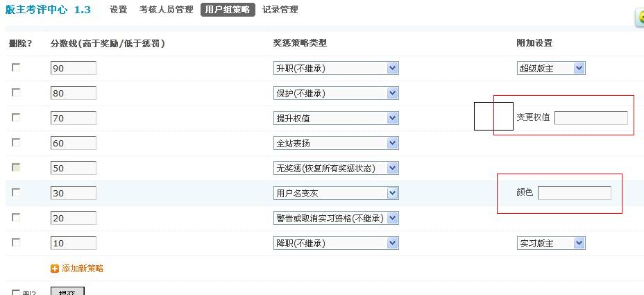The width and height of the screenshot is (644, 295).
Task: Tick the delete checkbox for the 60 row
Action: [16, 142]
